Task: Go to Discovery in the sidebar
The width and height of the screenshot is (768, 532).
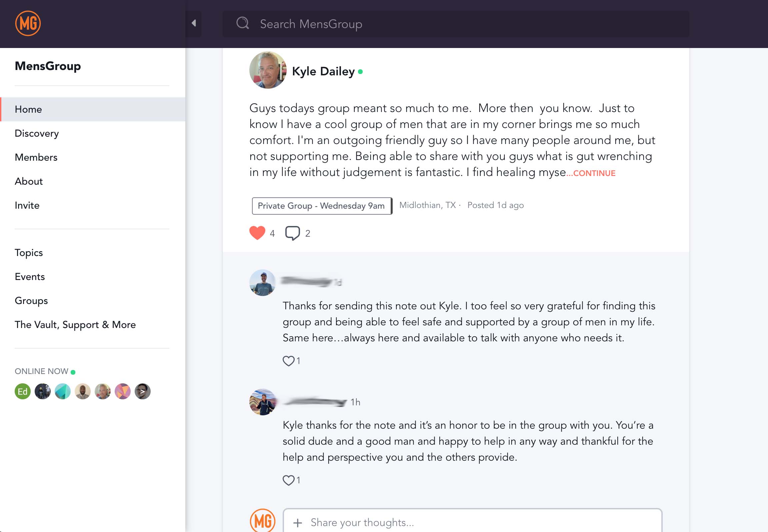Action: coord(37,133)
